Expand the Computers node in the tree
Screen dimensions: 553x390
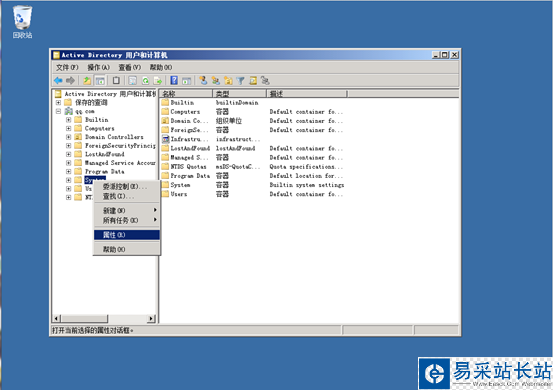point(68,128)
